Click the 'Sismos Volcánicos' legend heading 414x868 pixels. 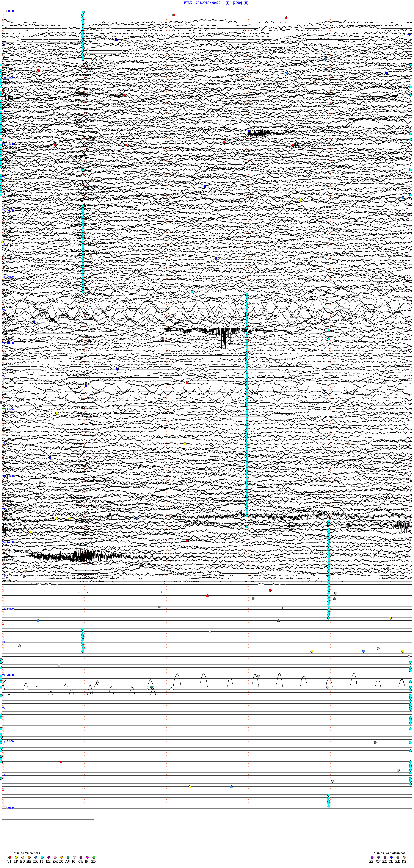[x=27, y=853]
